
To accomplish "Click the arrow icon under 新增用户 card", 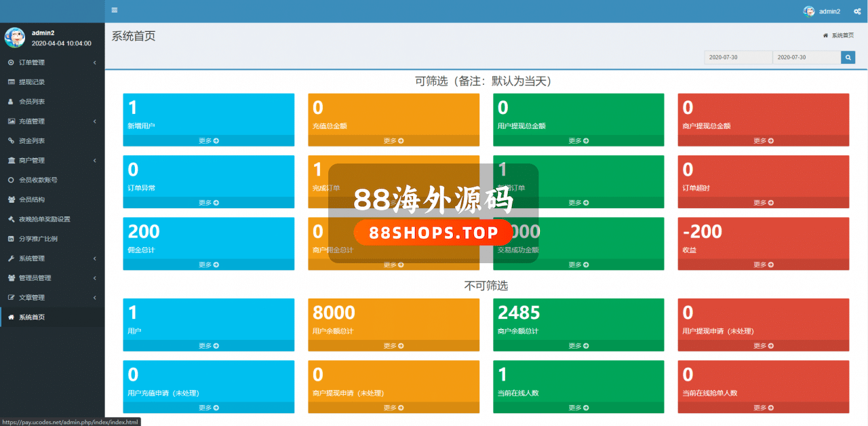I will click(216, 141).
